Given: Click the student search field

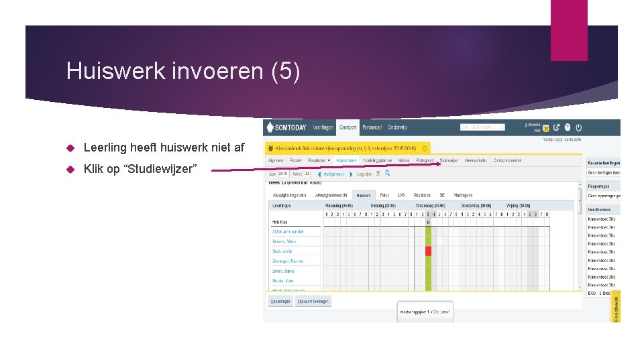Looking at the screenshot, I should [x=482, y=127].
